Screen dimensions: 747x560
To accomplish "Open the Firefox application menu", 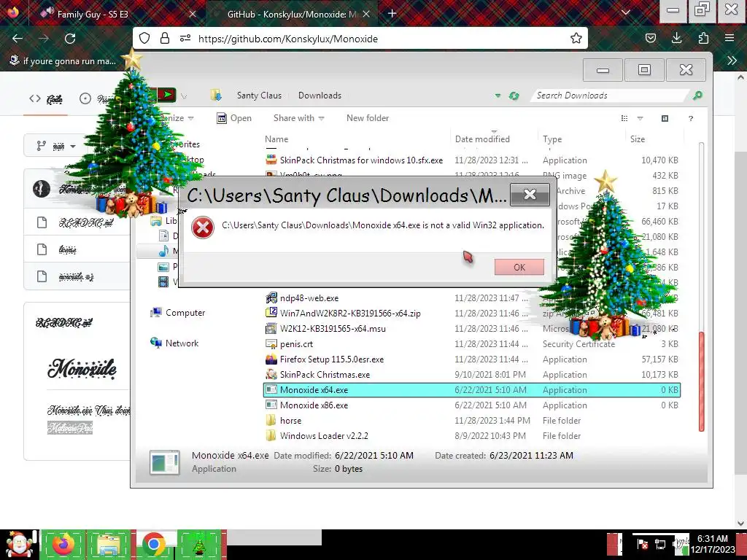I will (729, 39).
